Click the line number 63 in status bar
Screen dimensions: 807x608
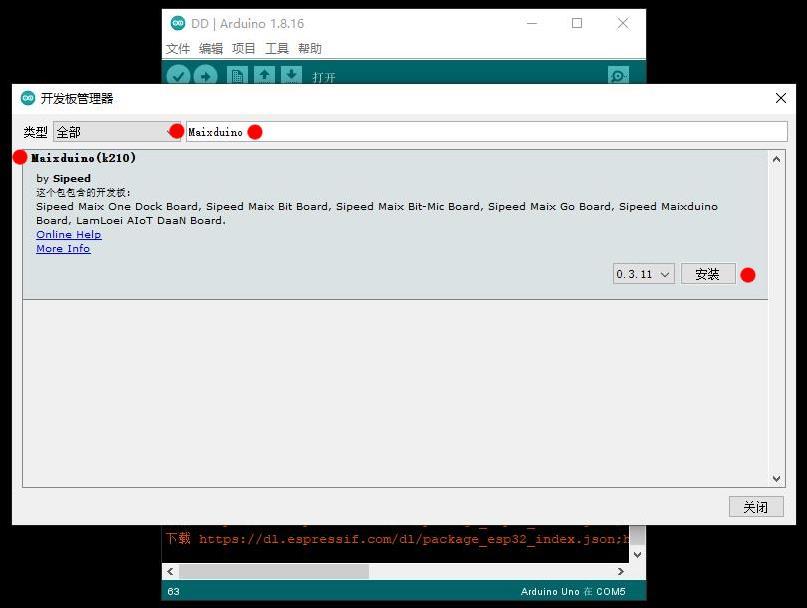click(x=173, y=592)
